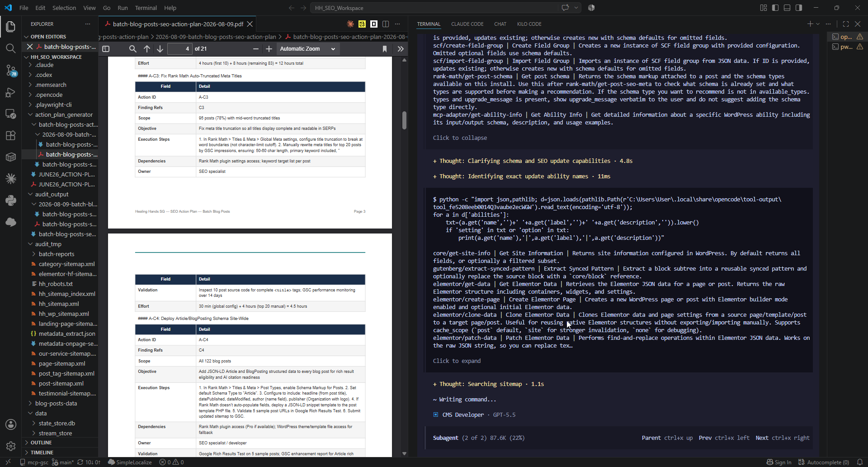
Task: Open Customize Layout button
Action: [764, 8]
